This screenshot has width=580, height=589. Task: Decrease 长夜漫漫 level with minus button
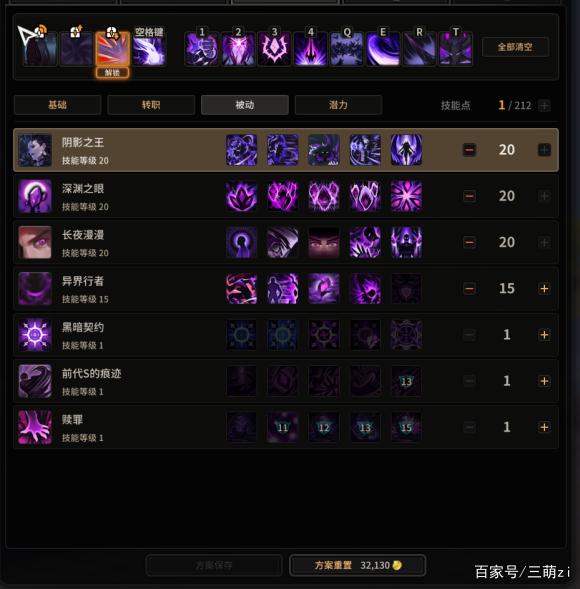(x=469, y=242)
